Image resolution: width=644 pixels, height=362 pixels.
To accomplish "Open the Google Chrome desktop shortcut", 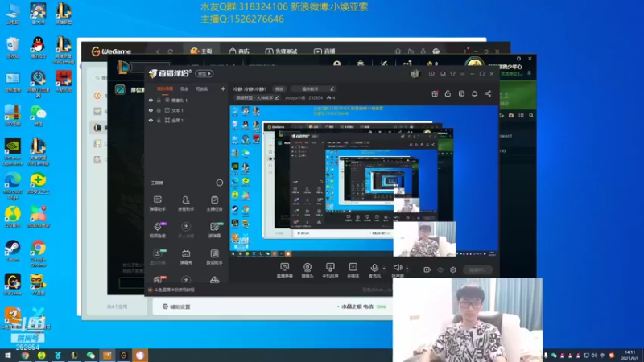I will [x=38, y=253].
